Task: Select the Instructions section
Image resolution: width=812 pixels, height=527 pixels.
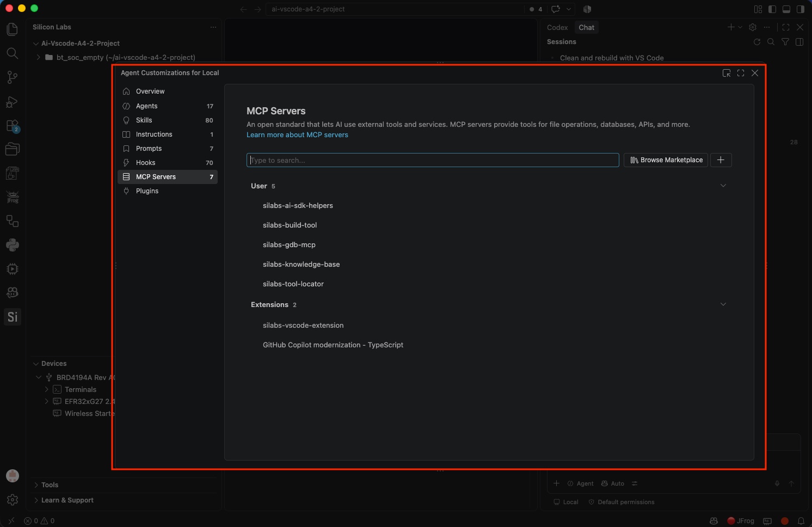Action: coord(168,134)
